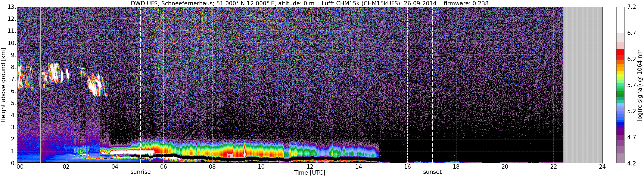Click the colorbar tick label "4.7"

[x=632, y=137]
